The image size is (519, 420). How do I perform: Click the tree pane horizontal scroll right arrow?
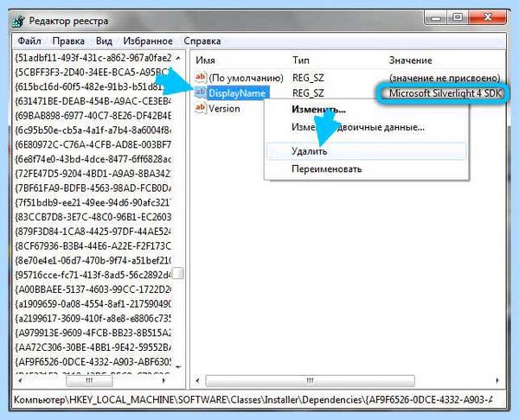pos(163,380)
